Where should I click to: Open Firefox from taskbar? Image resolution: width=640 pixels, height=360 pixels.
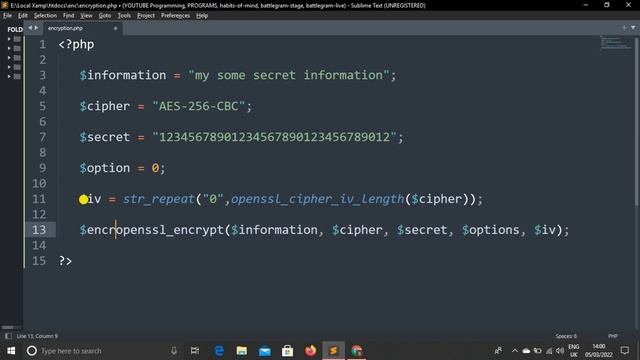tap(310, 351)
